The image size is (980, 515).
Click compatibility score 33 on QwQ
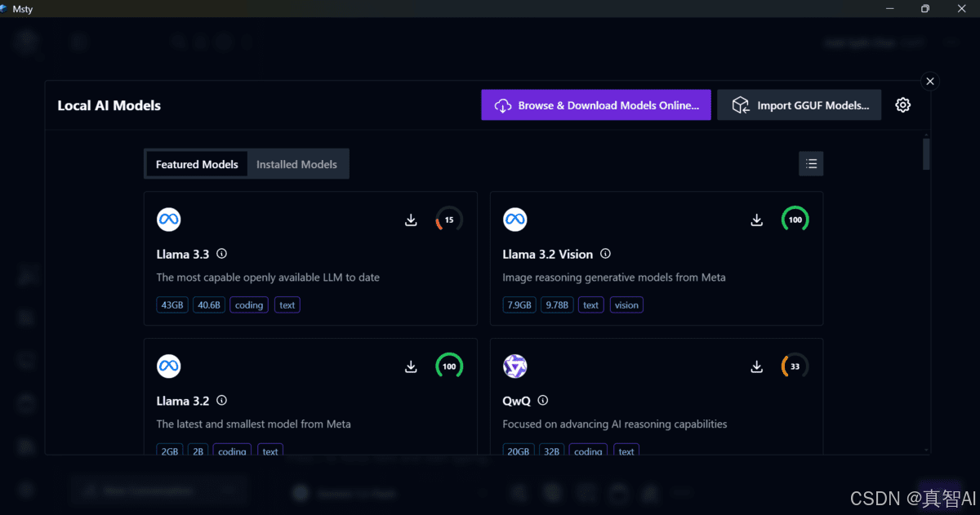tap(795, 366)
